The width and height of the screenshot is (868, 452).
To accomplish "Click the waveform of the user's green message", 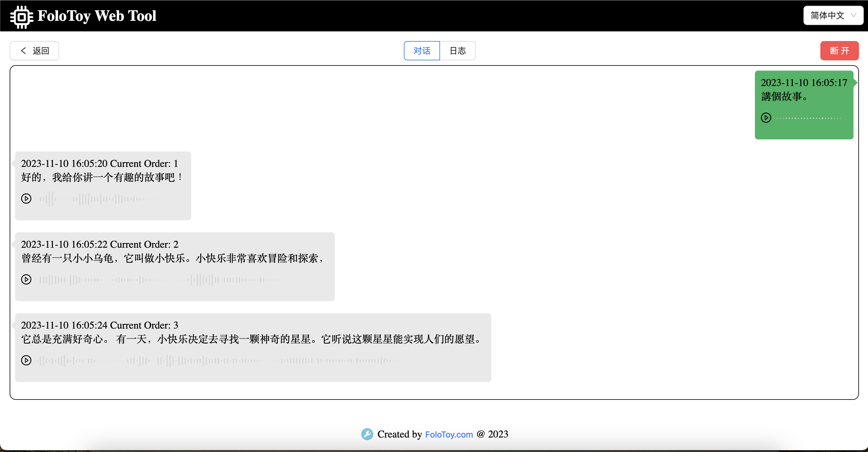I will 808,118.
